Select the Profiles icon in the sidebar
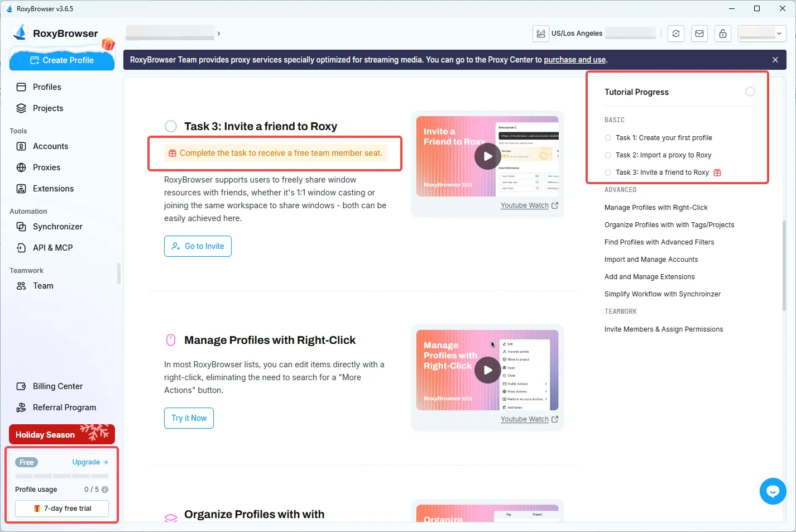 click(21, 87)
